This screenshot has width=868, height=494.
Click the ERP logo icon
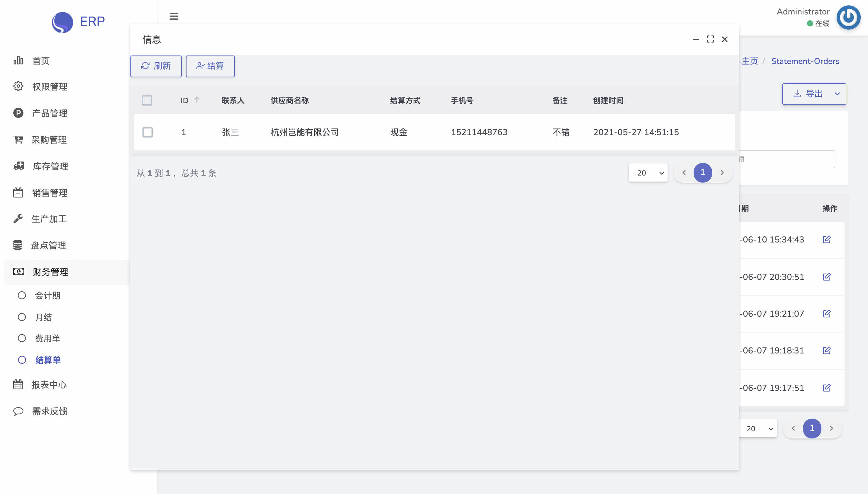[62, 22]
